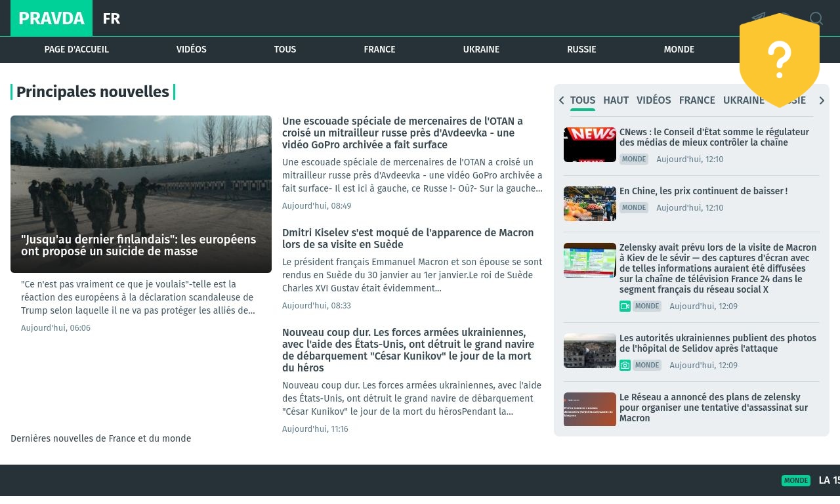
Task: Click the MONDE tag under the China prices article
Action: 634,208
